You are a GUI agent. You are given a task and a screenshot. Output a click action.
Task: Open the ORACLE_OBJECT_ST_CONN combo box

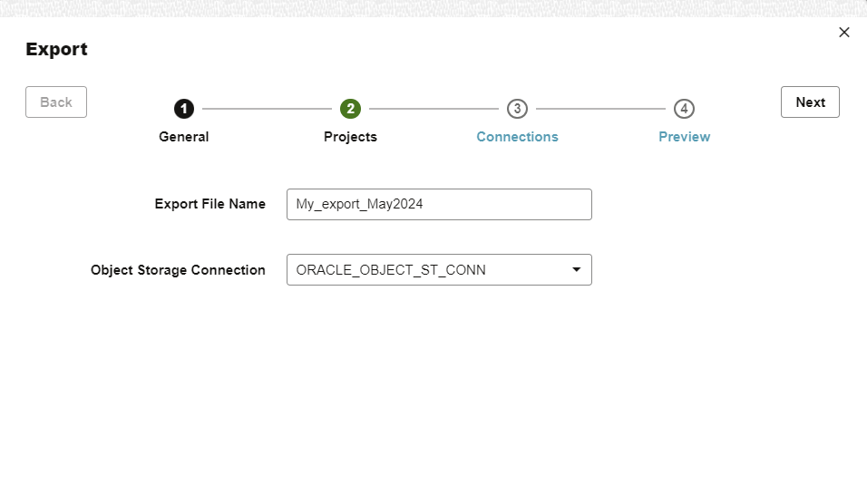pos(426,270)
